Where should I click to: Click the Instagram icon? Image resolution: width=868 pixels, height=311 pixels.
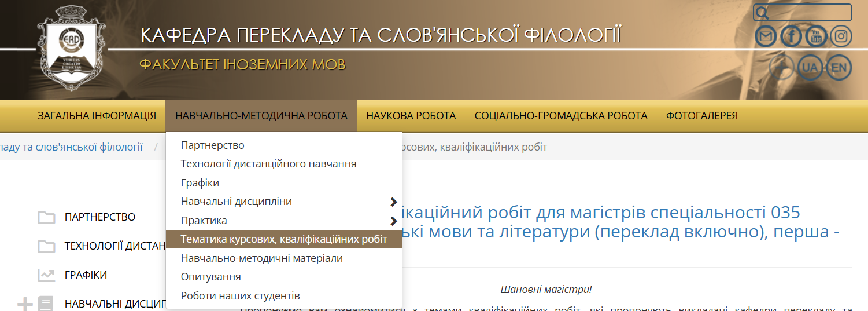point(841,37)
